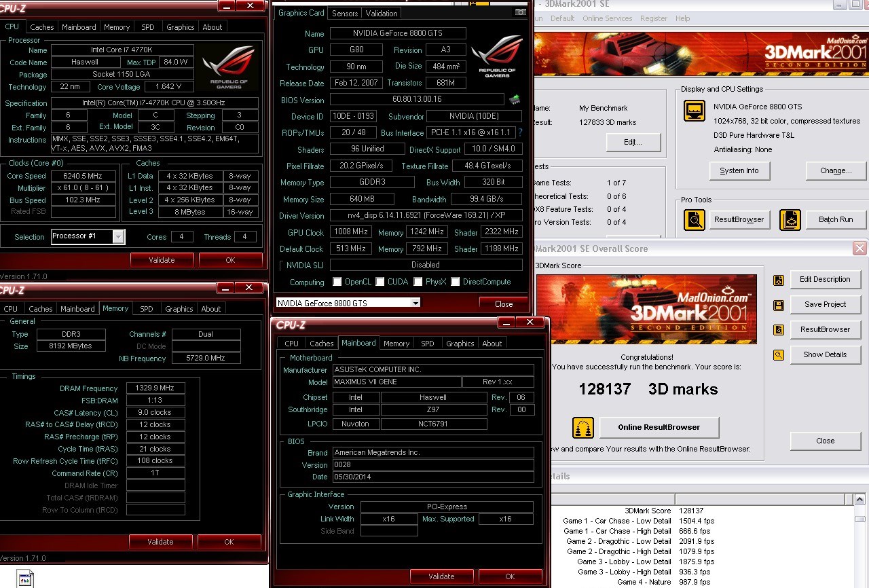Click the Save Project button
Viewport: 869px width, 588px height.
point(825,304)
